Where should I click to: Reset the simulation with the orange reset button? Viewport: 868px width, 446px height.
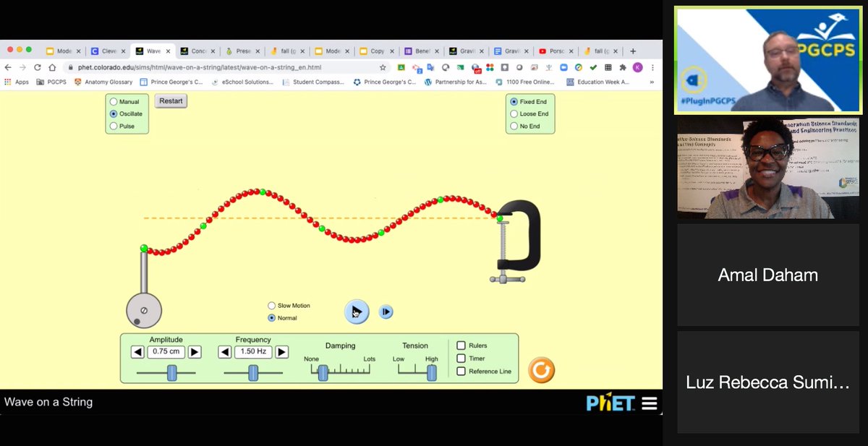click(541, 370)
